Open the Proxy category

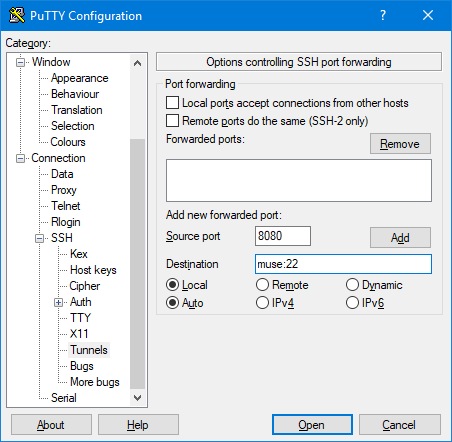(64, 190)
